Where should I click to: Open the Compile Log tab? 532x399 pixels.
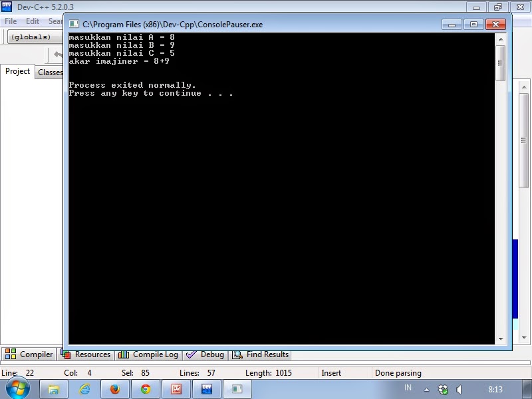point(148,354)
